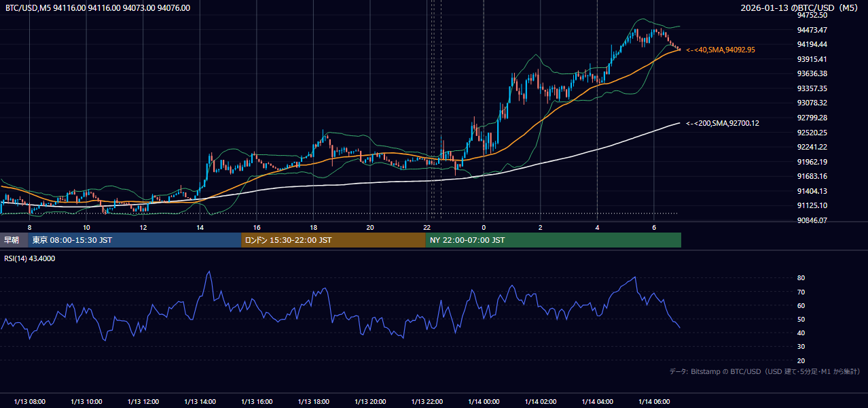Click the 1/14 02:00 time axis label
The image size is (868, 408).
(540, 402)
